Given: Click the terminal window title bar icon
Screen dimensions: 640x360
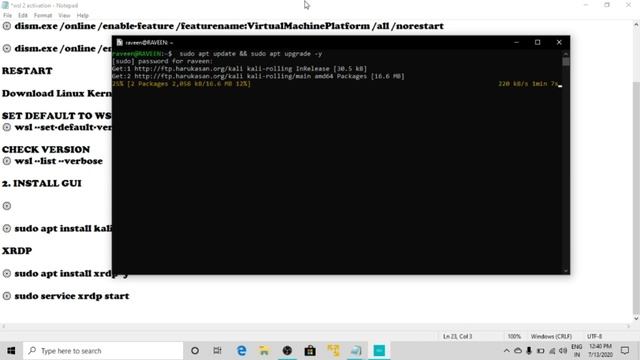Looking at the screenshot, I should point(119,42).
